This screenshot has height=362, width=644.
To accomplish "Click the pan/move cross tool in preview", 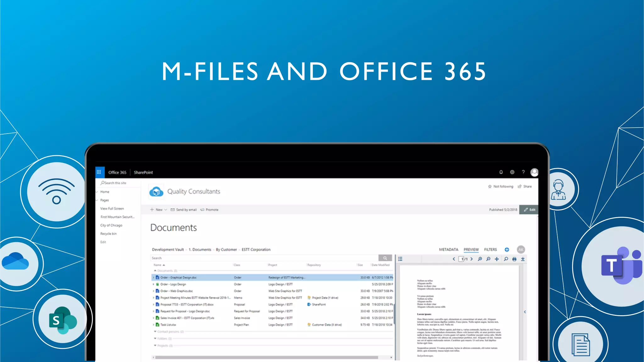I will click(497, 259).
